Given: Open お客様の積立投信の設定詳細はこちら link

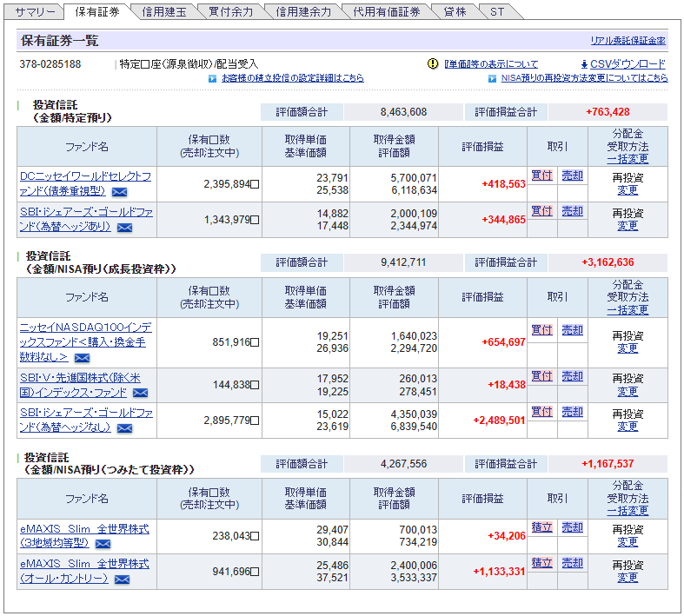Looking at the screenshot, I should (292, 78).
